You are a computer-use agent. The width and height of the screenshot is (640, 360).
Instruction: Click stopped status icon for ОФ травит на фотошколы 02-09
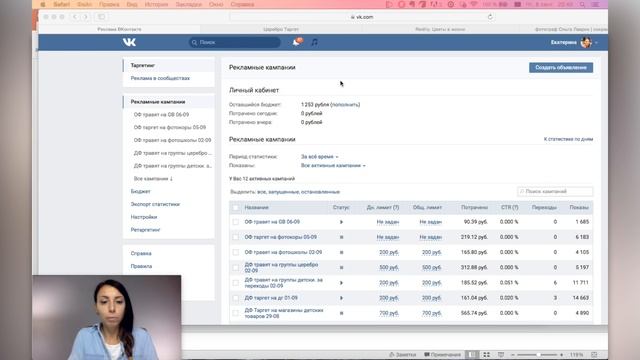pyautogui.click(x=341, y=252)
